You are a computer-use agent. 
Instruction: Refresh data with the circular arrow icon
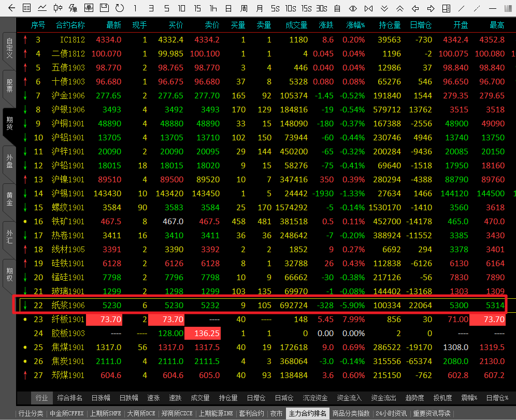click(x=120, y=8)
